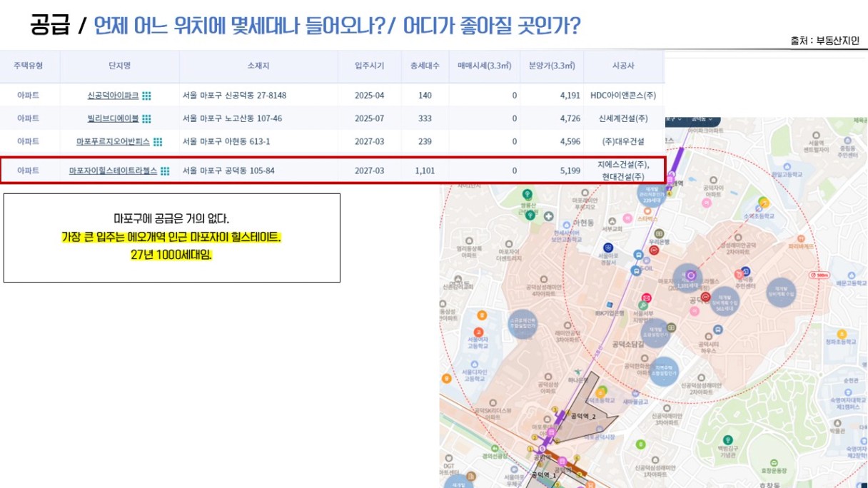Click the 지역주택 조합설립인가 map bubble
Screen dimensions: 868x488
(x=664, y=371)
